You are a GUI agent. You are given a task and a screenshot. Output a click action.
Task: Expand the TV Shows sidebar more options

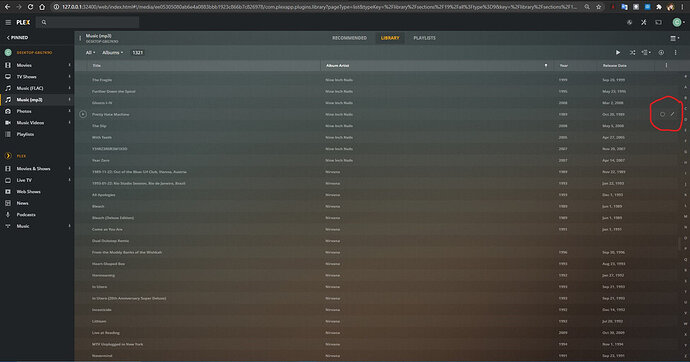click(70, 77)
